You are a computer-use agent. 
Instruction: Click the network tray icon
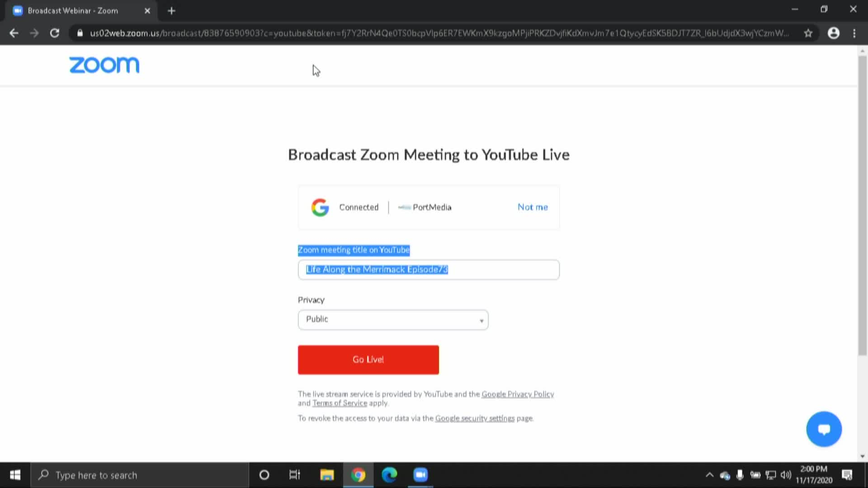click(x=771, y=475)
